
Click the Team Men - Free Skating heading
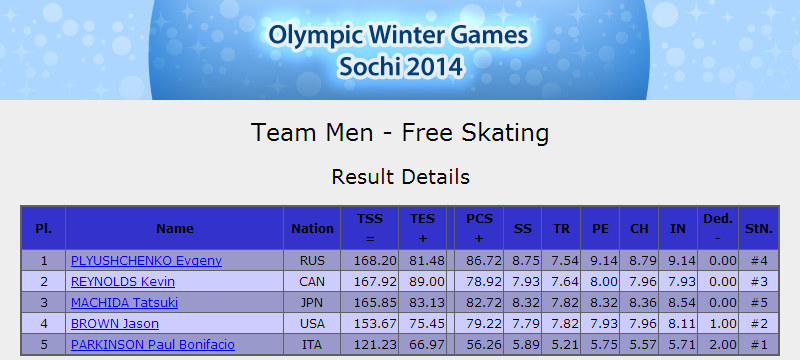[x=400, y=133]
